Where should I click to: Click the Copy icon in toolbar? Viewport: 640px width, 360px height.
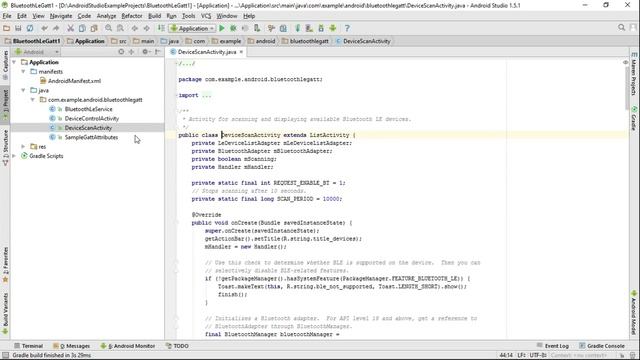tap(82, 28)
